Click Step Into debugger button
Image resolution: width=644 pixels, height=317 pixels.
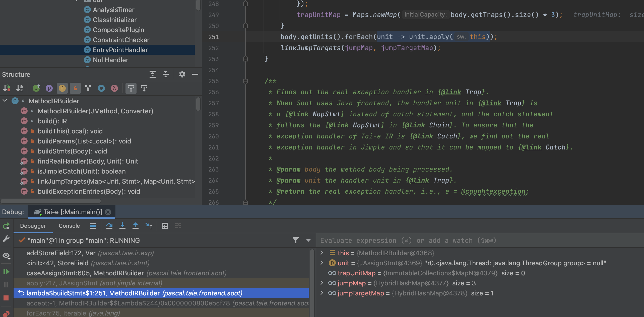(x=122, y=226)
